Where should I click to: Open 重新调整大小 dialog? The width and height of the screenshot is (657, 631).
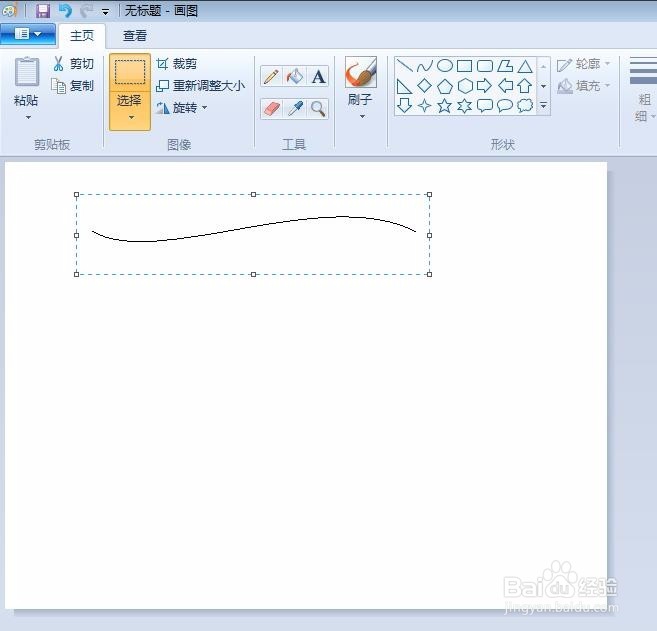200,86
